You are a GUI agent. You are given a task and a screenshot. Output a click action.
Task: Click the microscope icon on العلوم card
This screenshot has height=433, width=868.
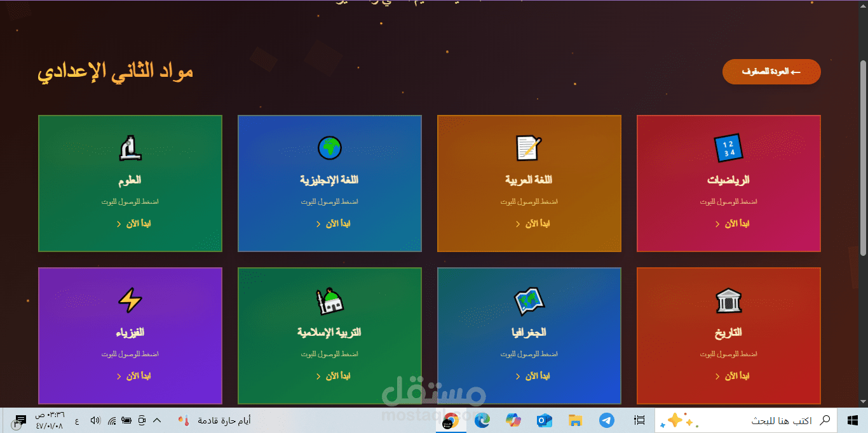[x=130, y=148]
